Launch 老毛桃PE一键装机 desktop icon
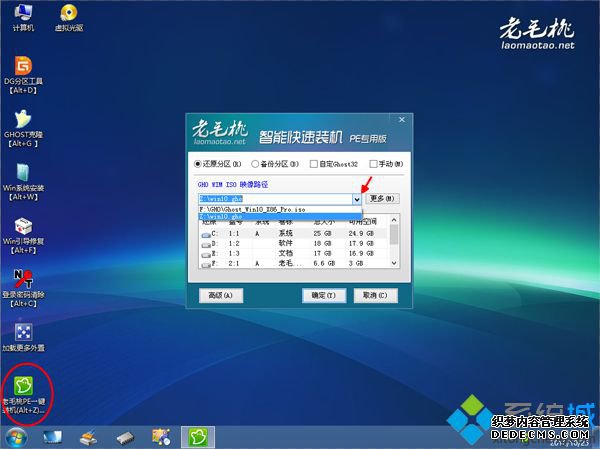The image size is (600, 449). [x=24, y=394]
